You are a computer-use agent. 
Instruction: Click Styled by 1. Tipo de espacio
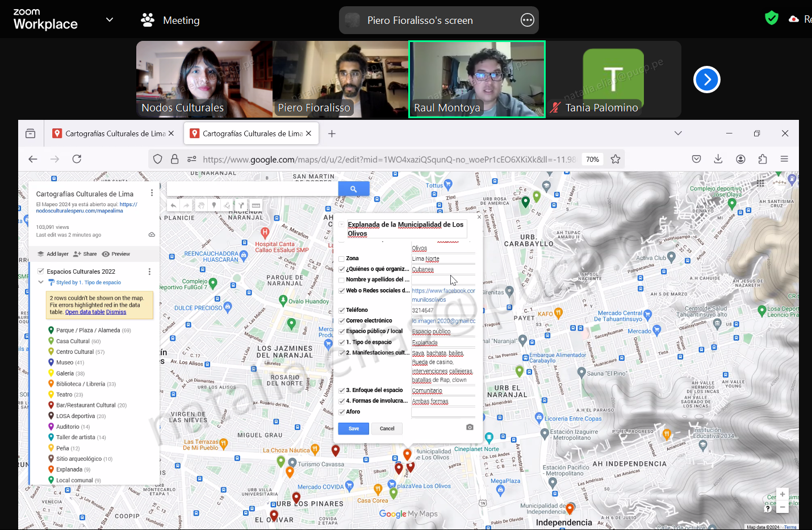89,282
